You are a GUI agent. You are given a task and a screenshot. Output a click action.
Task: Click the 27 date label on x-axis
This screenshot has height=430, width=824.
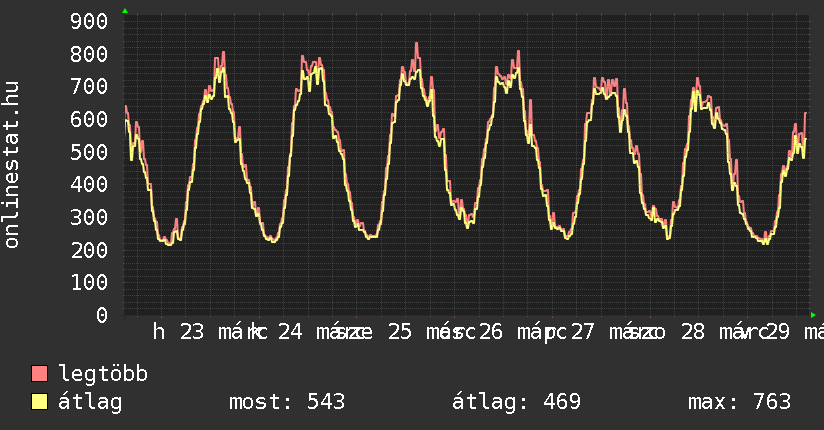click(583, 332)
